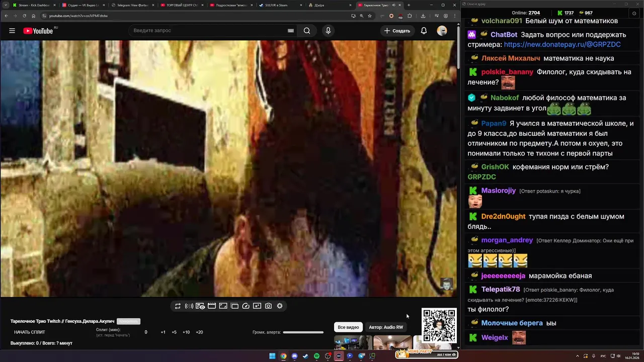This screenshot has width=644, height=362.
Task: Click the toolbar icon with an eye
Action: click(200, 306)
